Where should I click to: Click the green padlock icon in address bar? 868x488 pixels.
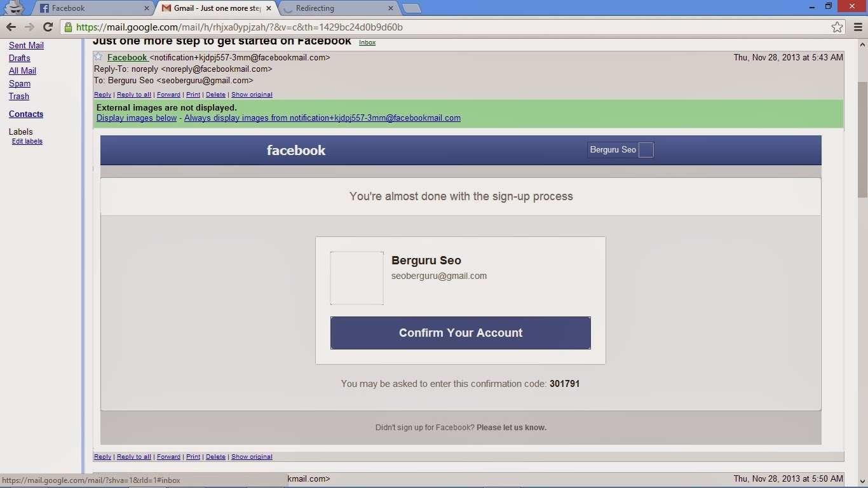pyautogui.click(x=69, y=27)
